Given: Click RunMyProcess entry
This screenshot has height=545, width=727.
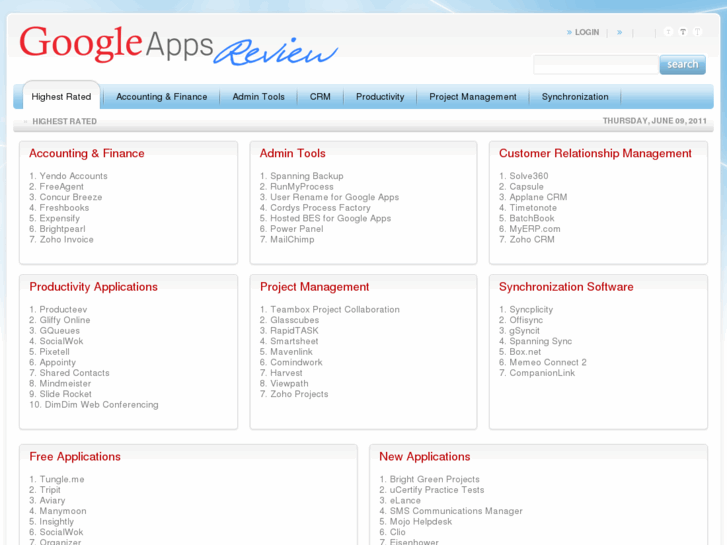Looking at the screenshot, I should pos(302,186).
